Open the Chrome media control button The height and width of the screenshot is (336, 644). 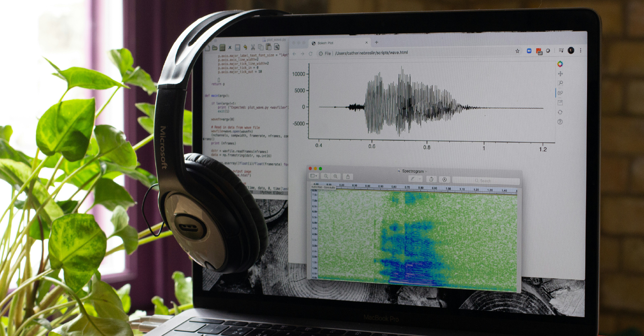(x=561, y=51)
